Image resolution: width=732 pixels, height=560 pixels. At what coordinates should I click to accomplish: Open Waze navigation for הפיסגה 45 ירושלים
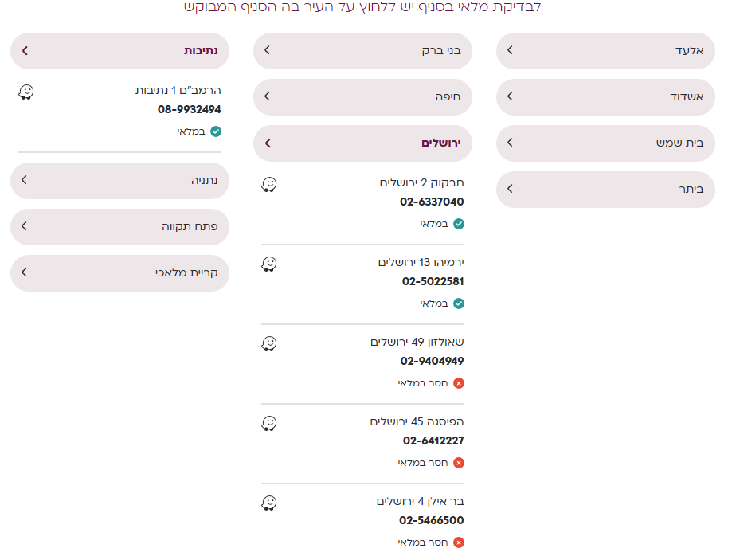click(x=269, y=423)
